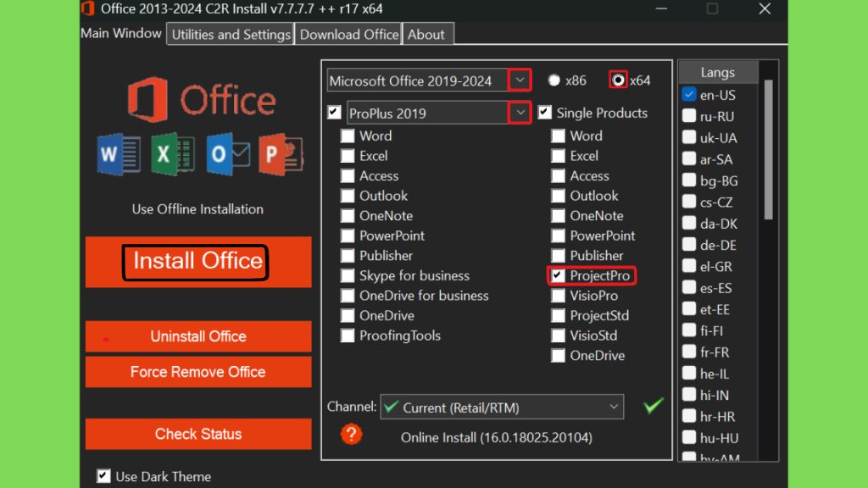Viewport: 868px width, 488px height.
Task: Select the uk-UA language checkbox
Action: 689,137
